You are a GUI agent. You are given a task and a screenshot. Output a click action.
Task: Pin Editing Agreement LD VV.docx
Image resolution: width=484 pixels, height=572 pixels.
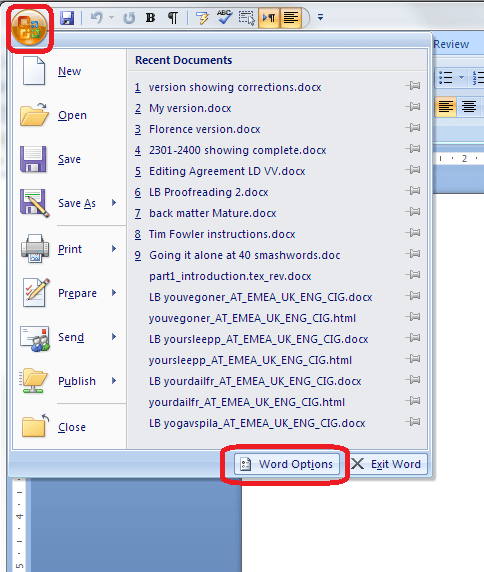(413, 170)
